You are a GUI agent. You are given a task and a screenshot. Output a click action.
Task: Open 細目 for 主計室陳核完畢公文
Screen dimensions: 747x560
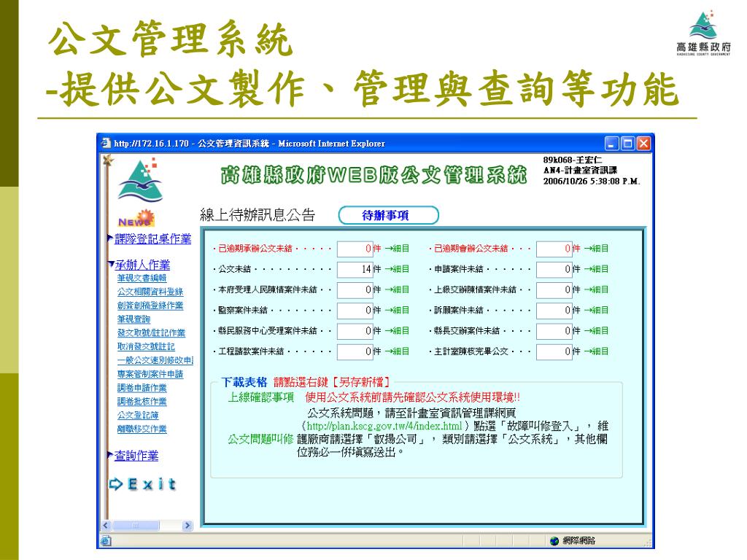pos(597,351)
